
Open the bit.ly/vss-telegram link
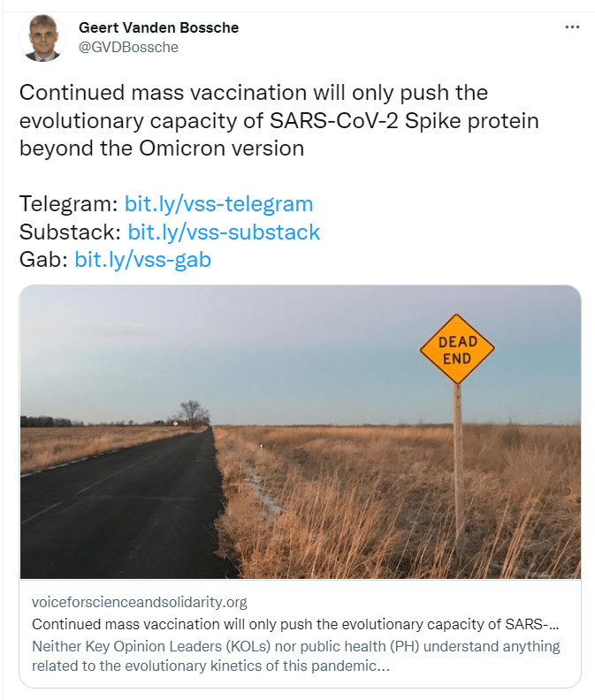coord(218,204)
